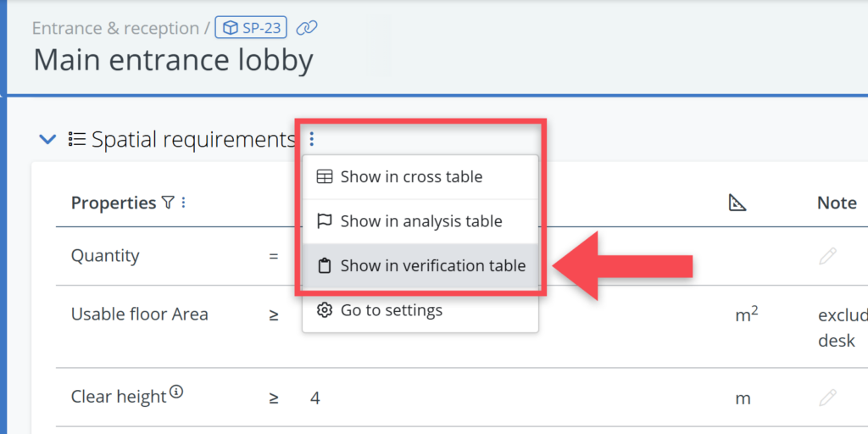Screen dimensions: 868x434
Task: Open the Properties column options dots
Action: point(183,203)
